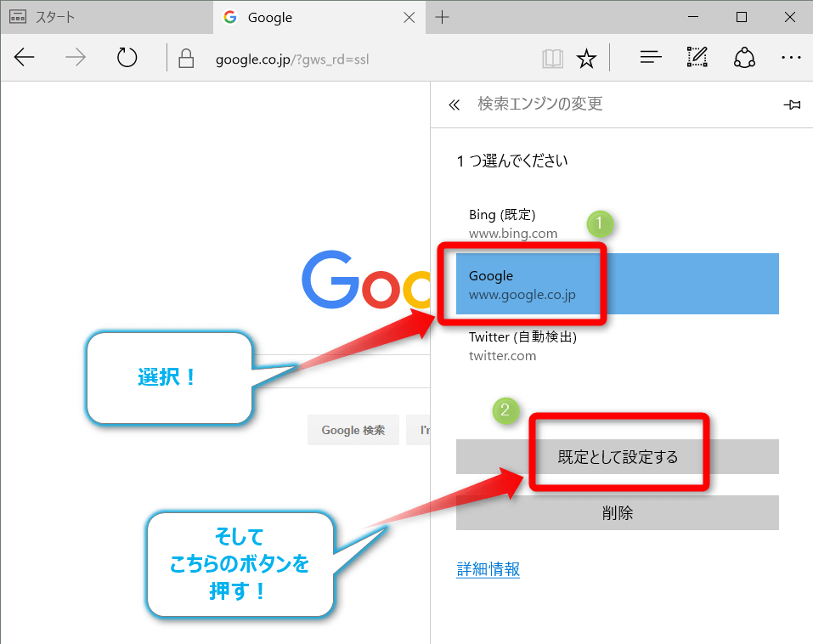This screenshot has width=813, height=644.
Task: Go back using double chevron in pane
Action: (454, 105)
